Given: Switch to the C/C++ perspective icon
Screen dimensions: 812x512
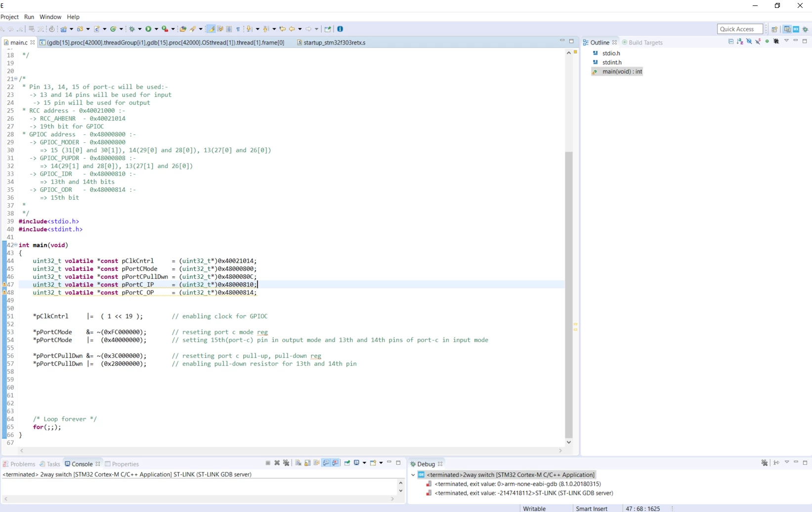Looking at the screenshot, I should 787,29.
